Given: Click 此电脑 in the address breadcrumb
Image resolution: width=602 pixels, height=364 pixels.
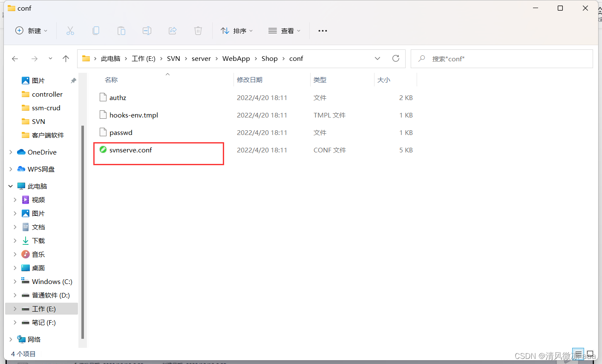Looking at the screenshot, I should (x=110, y=58).
